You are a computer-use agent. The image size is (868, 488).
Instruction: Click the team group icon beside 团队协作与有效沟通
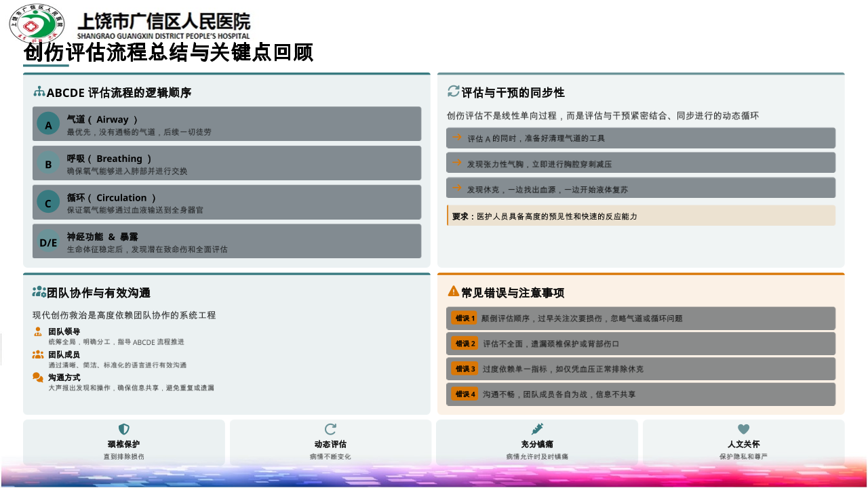[x=39, y=292]
